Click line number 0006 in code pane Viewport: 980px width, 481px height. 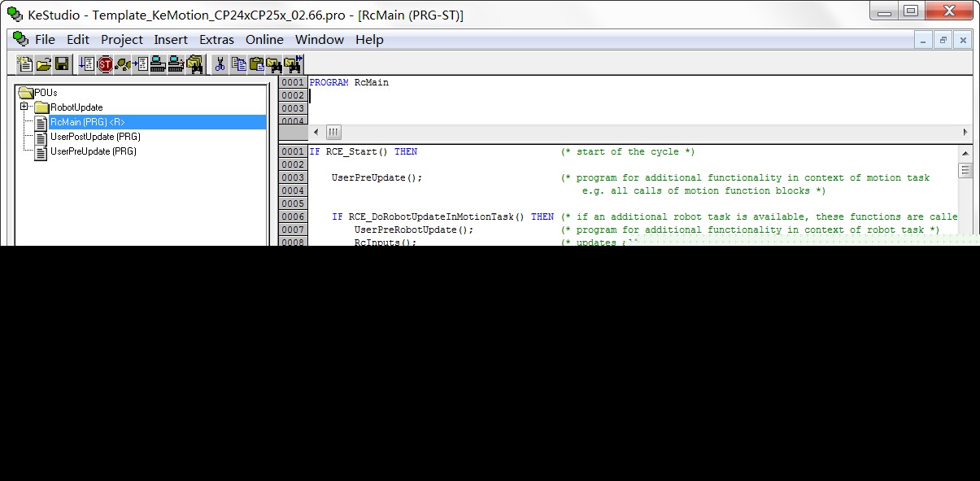293,216
